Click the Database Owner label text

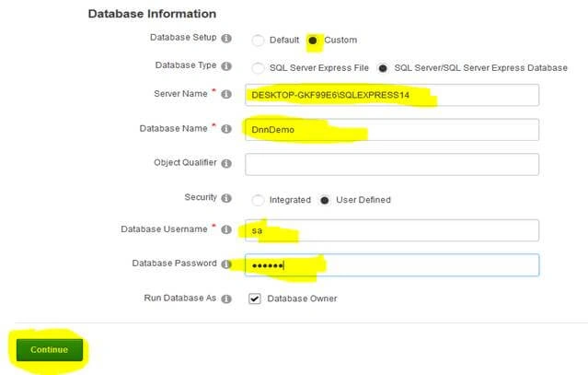point(302,299)
